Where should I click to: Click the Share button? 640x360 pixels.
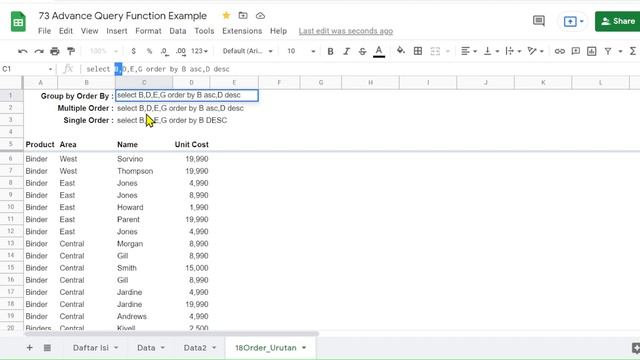(618, 21)
